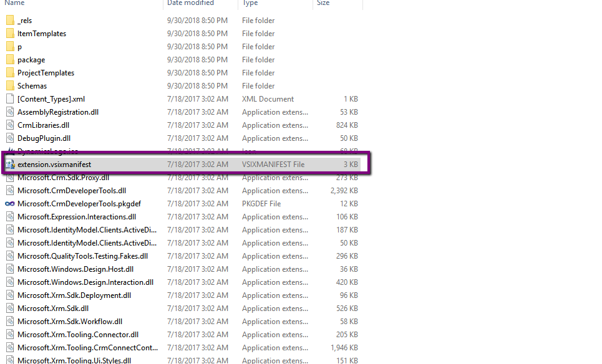Click the CrmLibraries.dll file icon
Viewport: 602px width, 364px height.
pyautogui.click(x=10, y=125)
